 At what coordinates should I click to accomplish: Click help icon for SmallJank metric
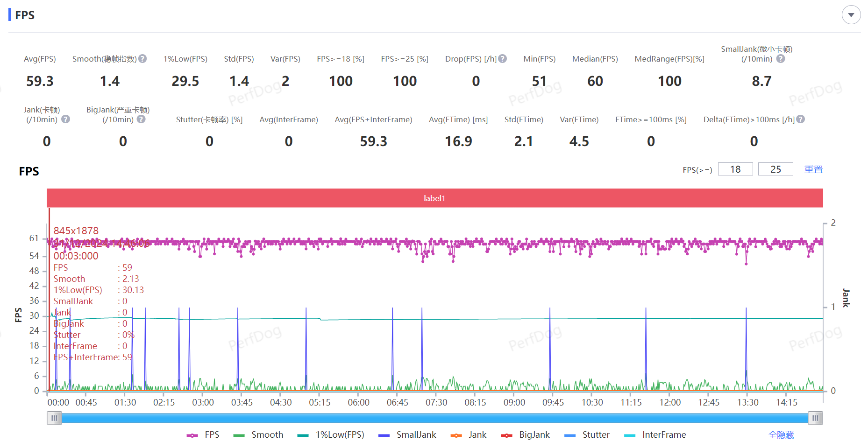(x=781, y=59)
